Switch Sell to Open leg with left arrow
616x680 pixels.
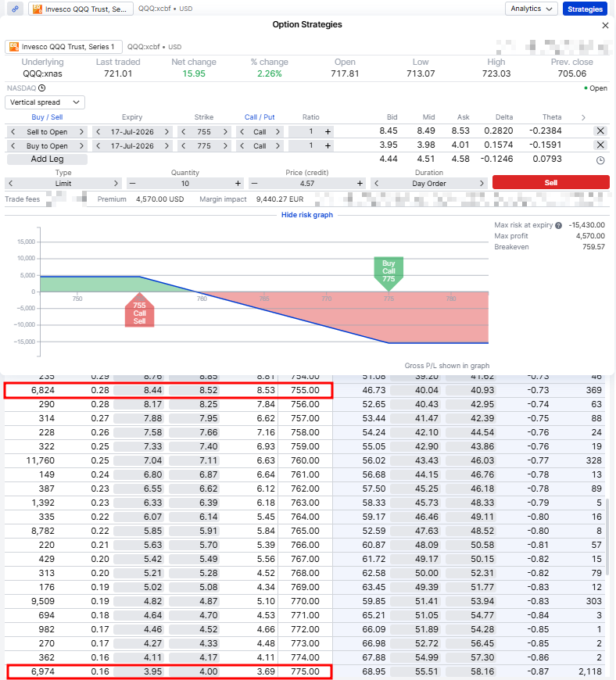point(13,132)
